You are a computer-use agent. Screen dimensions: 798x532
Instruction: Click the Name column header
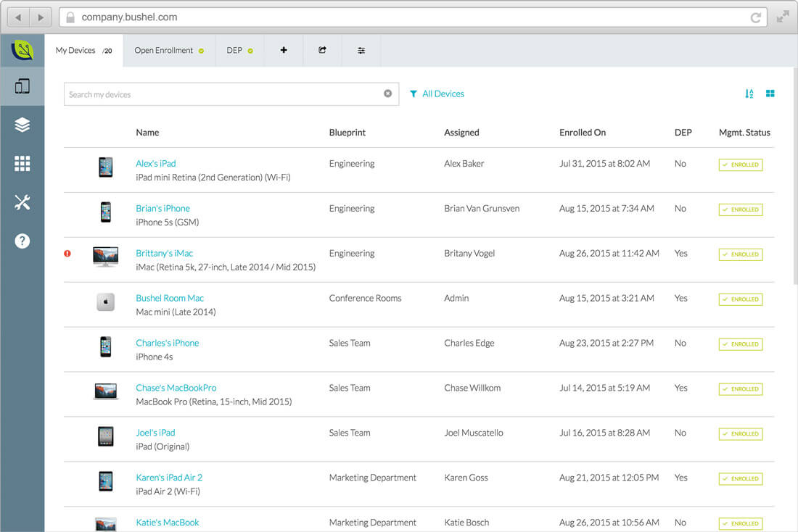coord(147,132)
